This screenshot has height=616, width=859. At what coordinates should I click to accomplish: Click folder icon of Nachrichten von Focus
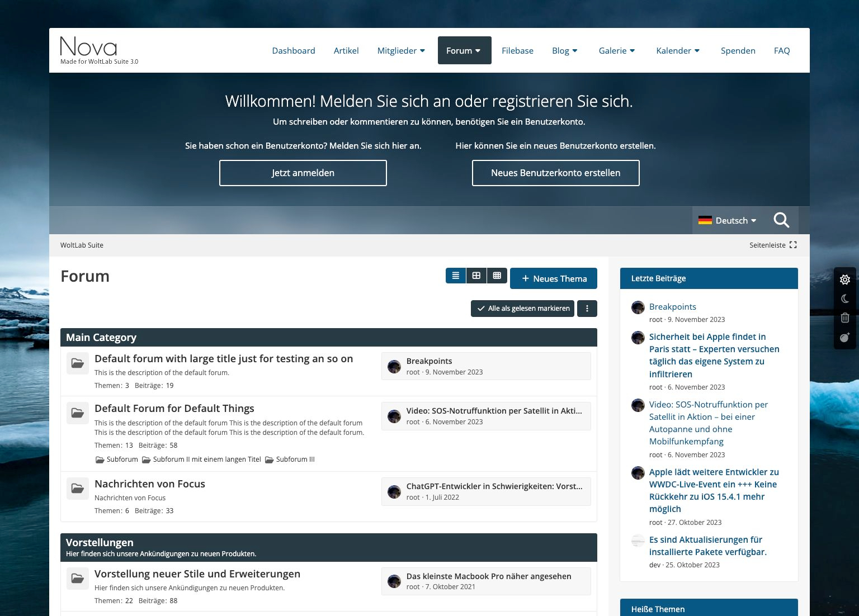pos(78,489)
